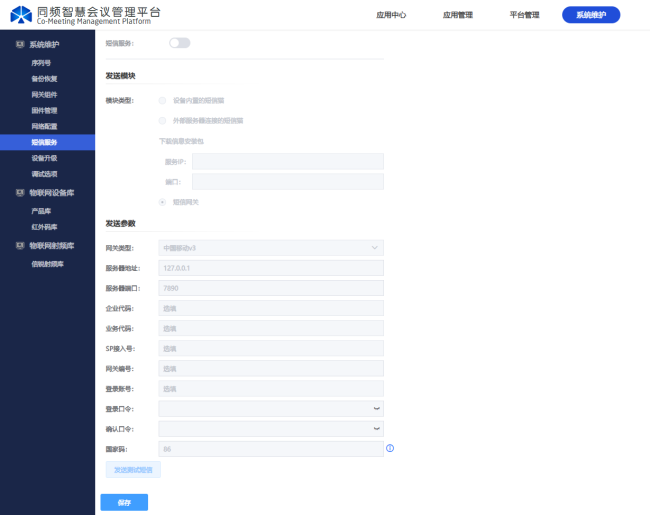Show password using 确认口令 eye icon

point(376,428)
